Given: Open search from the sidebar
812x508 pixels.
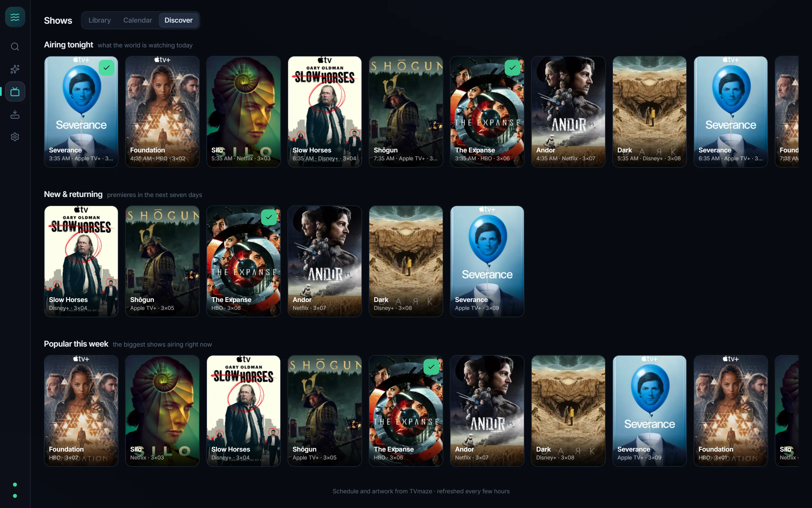Looking at the screenshot, I should click(15, 46).
